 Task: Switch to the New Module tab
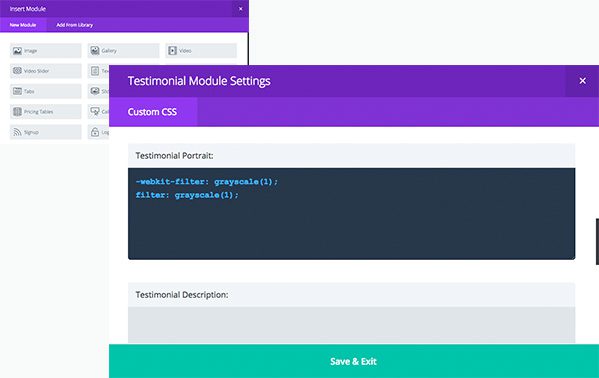[x=23, y=25]
